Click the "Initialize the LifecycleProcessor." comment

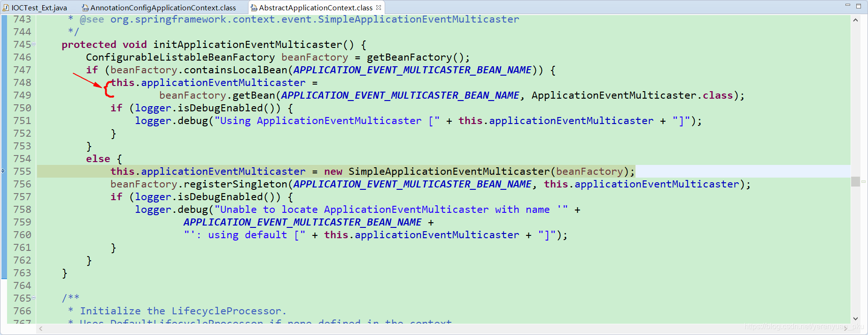(x=183, y=311)
